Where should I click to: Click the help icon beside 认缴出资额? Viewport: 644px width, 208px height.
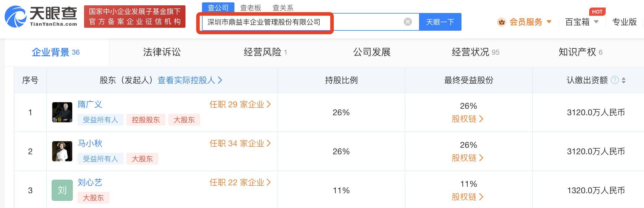615,80
